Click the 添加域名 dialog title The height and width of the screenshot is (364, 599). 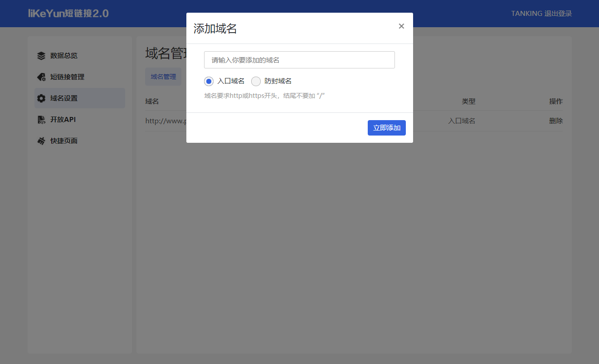(x=215, y=29)
